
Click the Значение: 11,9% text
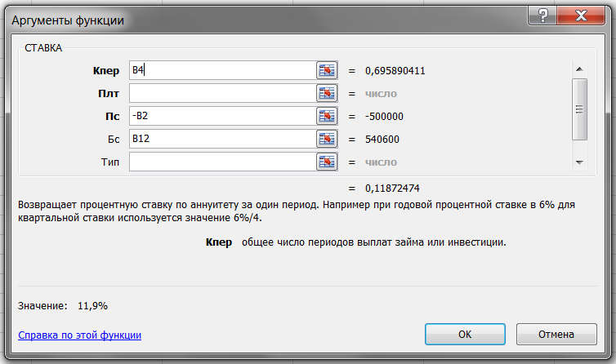(x=63, y=306)
